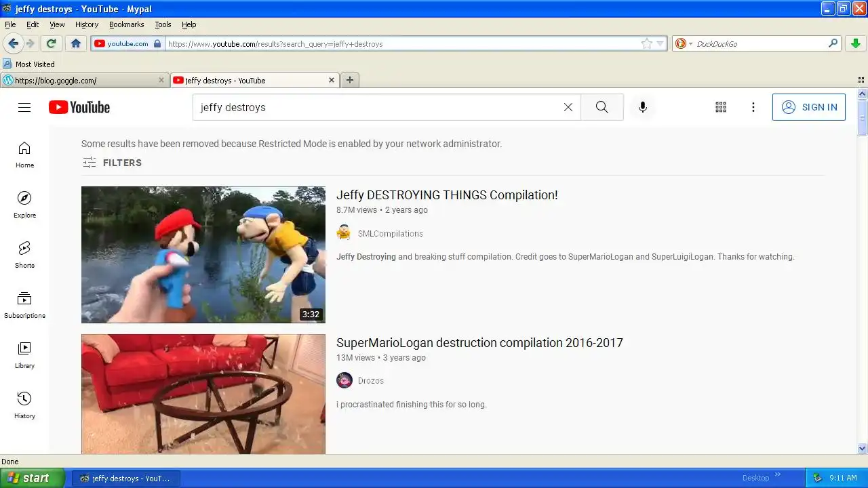The image size is (868, 488).
Task: Click the red couch video thumbnail
Action: tap(203, 394)
